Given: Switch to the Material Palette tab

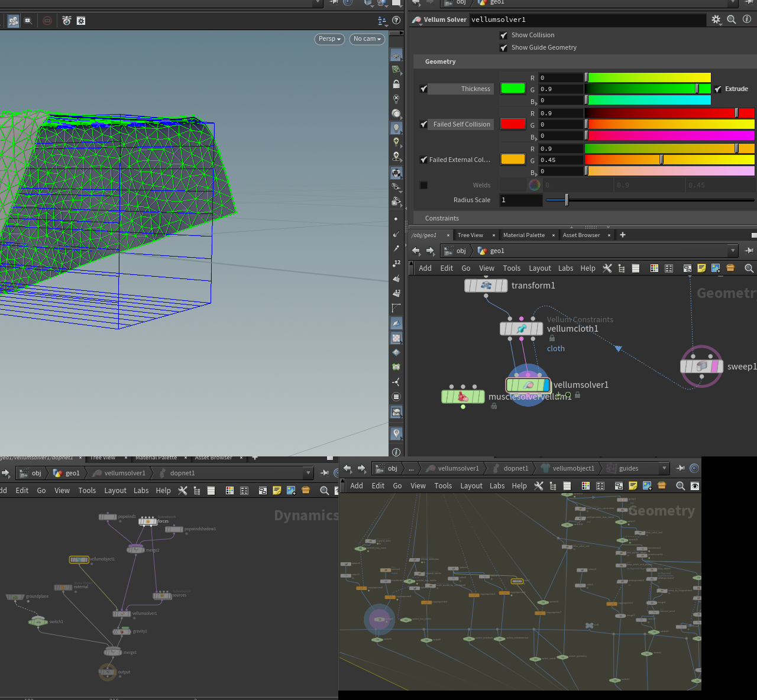Looking at the screenshot, I should click(524, 235).
